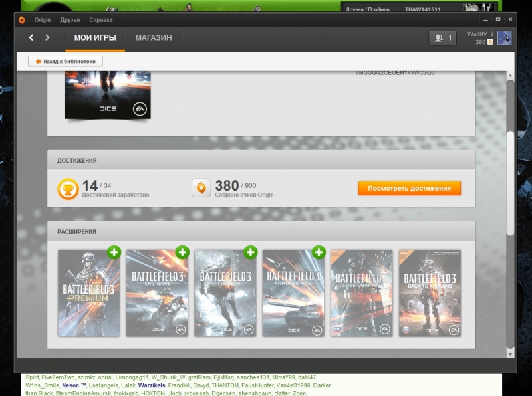The height and width of the screenshot is (396, 532).
Task: Click the Battlefield 3 main game box art
Action: point(108,95)
